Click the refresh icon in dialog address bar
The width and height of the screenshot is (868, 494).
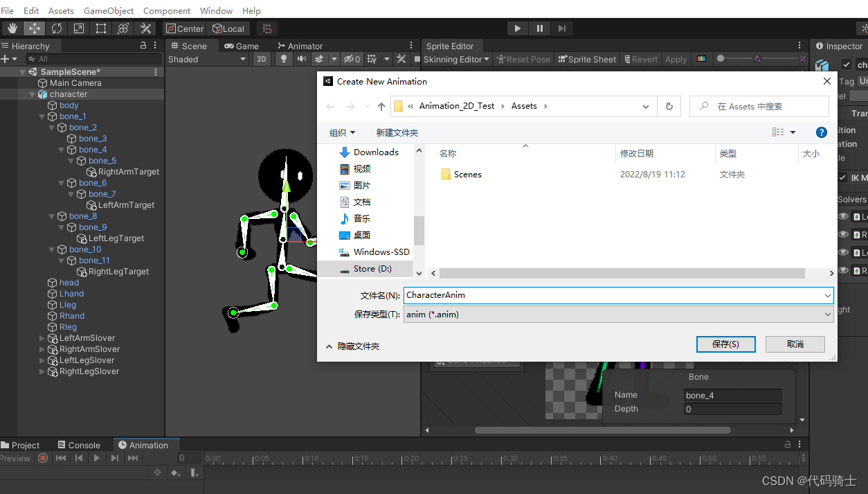669,106
